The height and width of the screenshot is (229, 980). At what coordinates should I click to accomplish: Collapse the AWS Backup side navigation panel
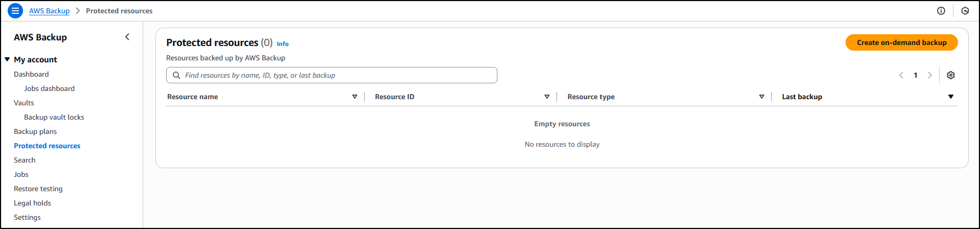[127, 37]
